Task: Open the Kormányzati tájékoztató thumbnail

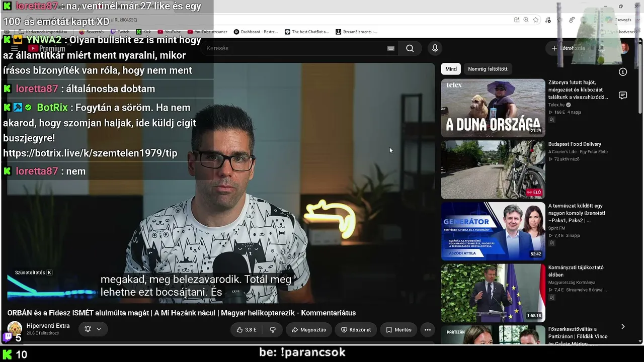Action: point(493,293)
